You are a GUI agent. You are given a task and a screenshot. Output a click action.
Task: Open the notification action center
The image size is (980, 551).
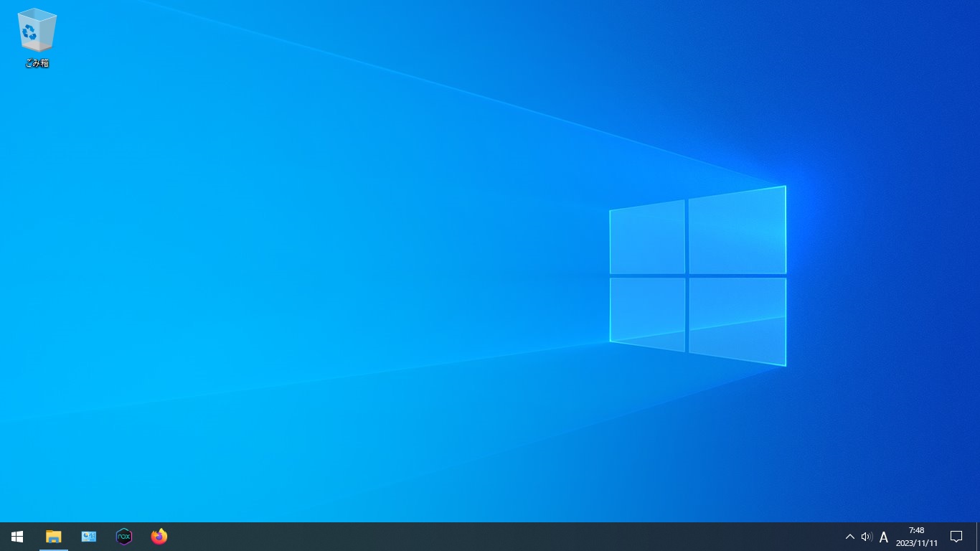[x=956, y=537]
